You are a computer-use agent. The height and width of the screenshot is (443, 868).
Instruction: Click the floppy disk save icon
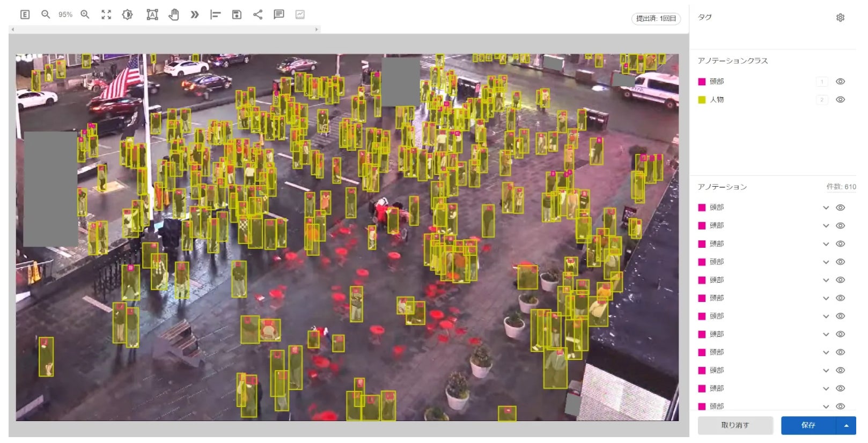[237, 14]
